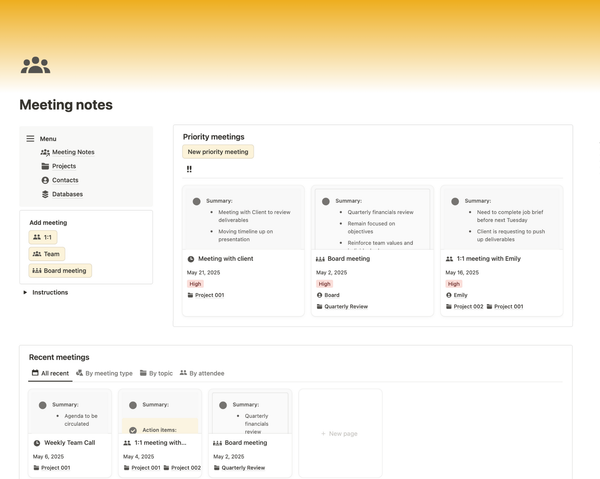Open the Weekly Team Call card title
Screen dimensions: 600x479
(70, 443)
